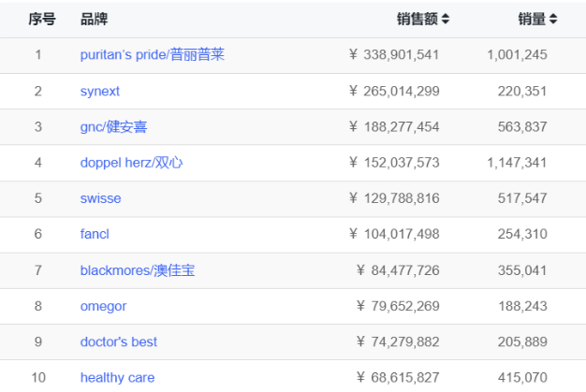Click the doctor's best brand link
Viewport: 586px width, 392px height.
[x=119, y=341]
